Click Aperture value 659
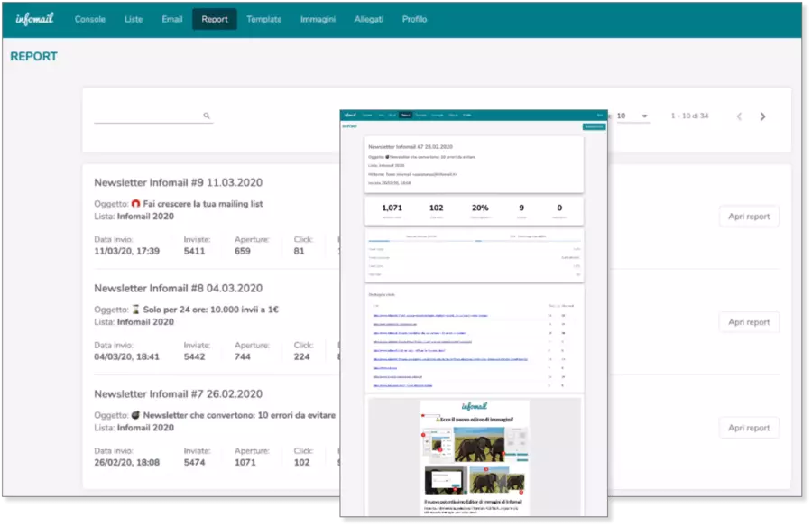This screenshot has height=527, width=812. pos(243,251)
